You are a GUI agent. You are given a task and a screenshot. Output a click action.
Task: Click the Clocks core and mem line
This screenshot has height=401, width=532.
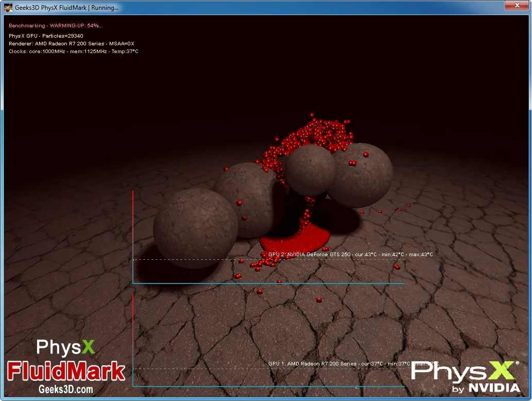click(73, 52)
